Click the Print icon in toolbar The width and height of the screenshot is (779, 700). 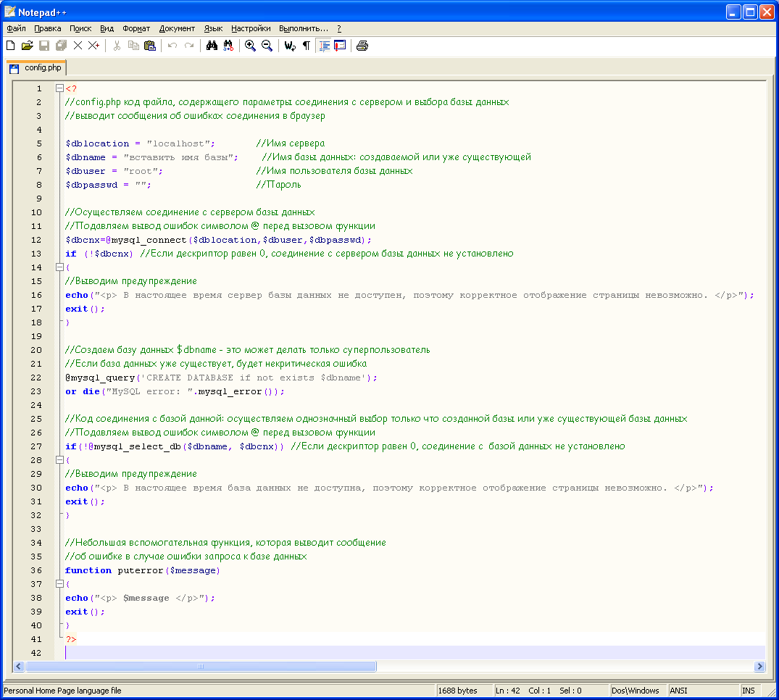tap(362, 46)
